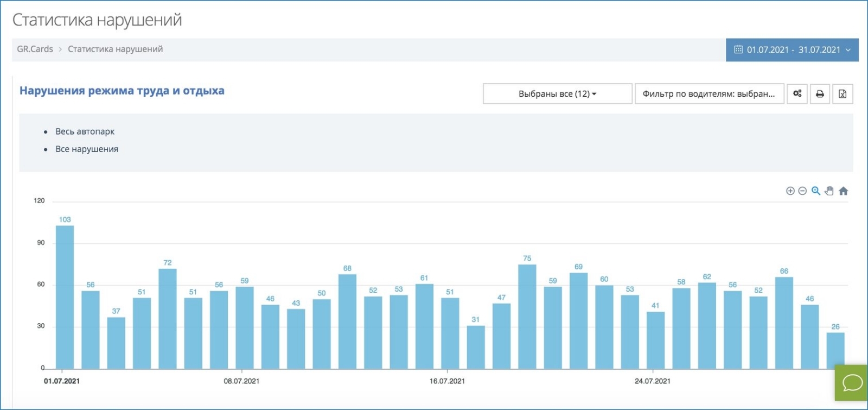
Task: Click the bar labeled 103
Action: coord(65,297)
